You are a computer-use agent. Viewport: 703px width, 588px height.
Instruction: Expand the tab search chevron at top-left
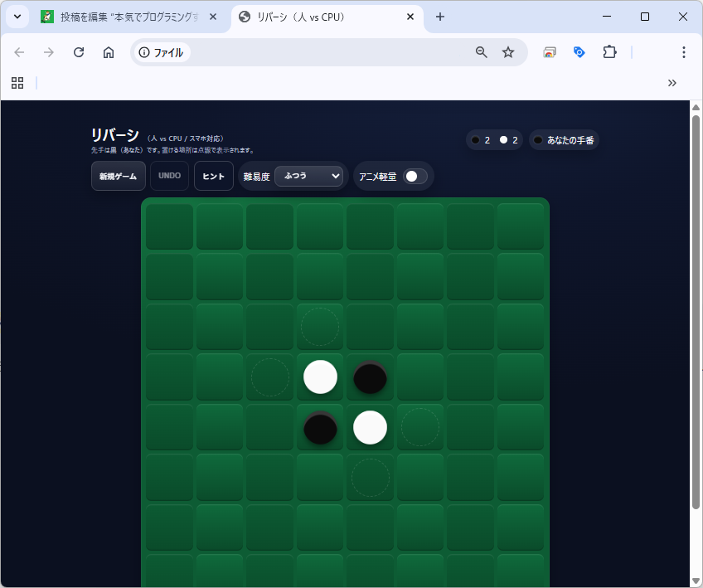[x=17, y=17]
